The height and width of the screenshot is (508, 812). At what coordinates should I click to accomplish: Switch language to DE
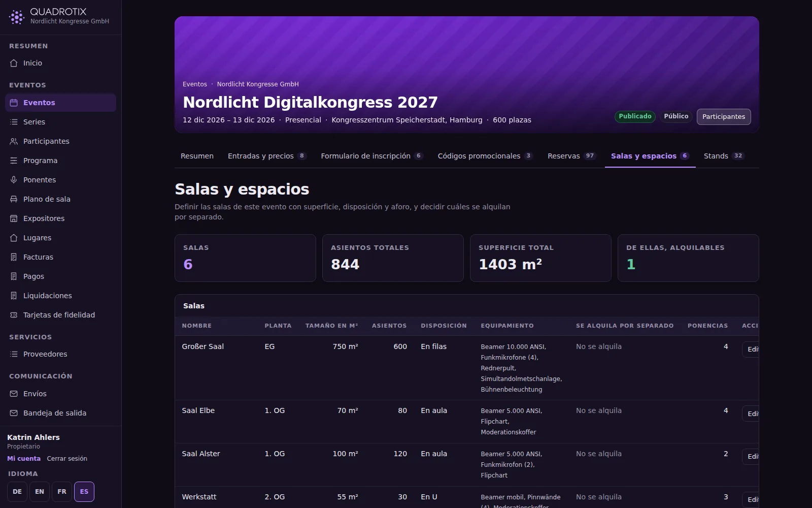[17, 492]
